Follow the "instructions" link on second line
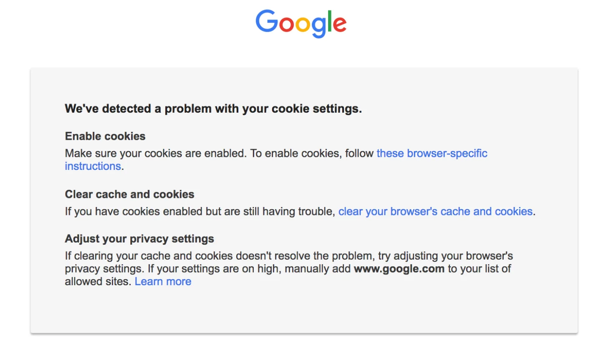Screen dimensions: 611x364 (93, 166)
